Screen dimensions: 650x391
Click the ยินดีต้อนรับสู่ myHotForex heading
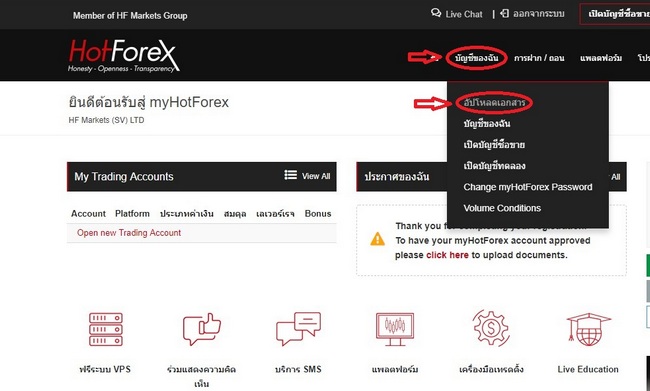[x=148, y=102]
